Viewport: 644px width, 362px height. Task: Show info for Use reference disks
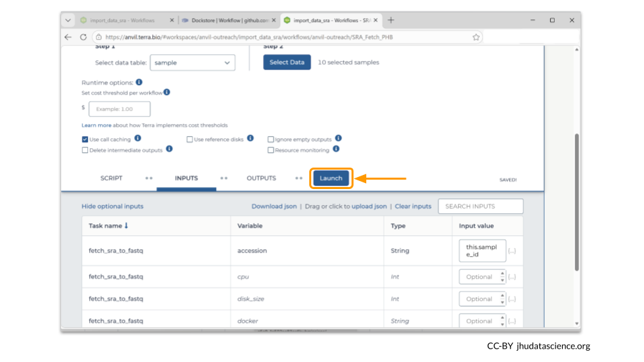(x=250, y=138)
